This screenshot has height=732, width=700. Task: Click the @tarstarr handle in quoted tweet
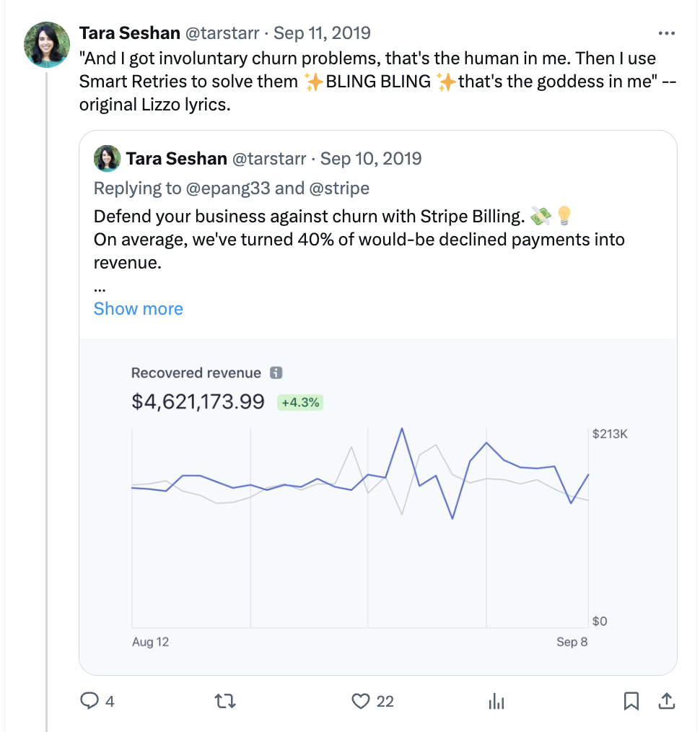point(269,159)
